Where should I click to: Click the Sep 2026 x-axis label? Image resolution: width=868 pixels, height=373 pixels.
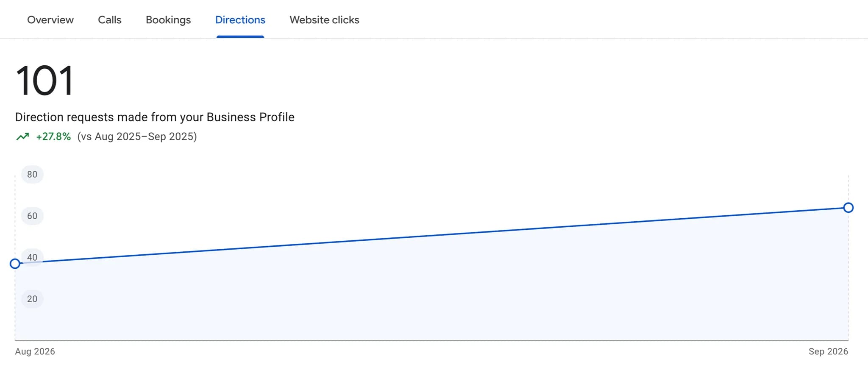click(828, 351)
